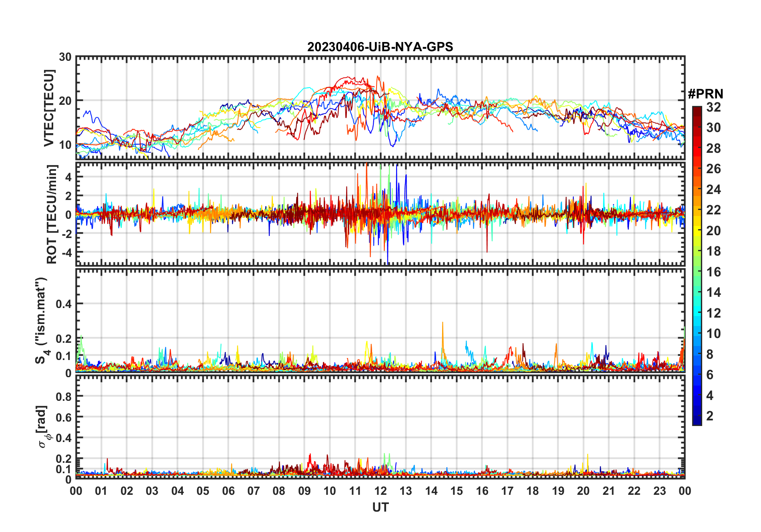Select the VTEC[TECU] y-axis label

click(49, 108)
